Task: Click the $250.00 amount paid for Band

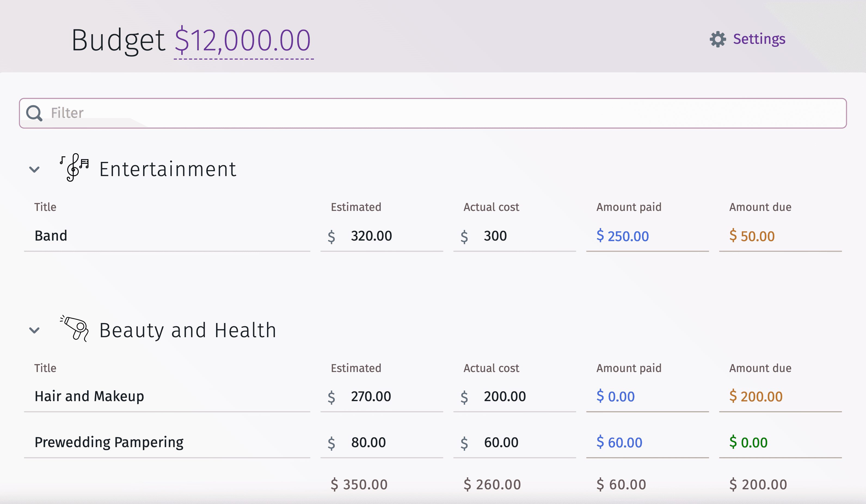Action: (x=622, y=235)
